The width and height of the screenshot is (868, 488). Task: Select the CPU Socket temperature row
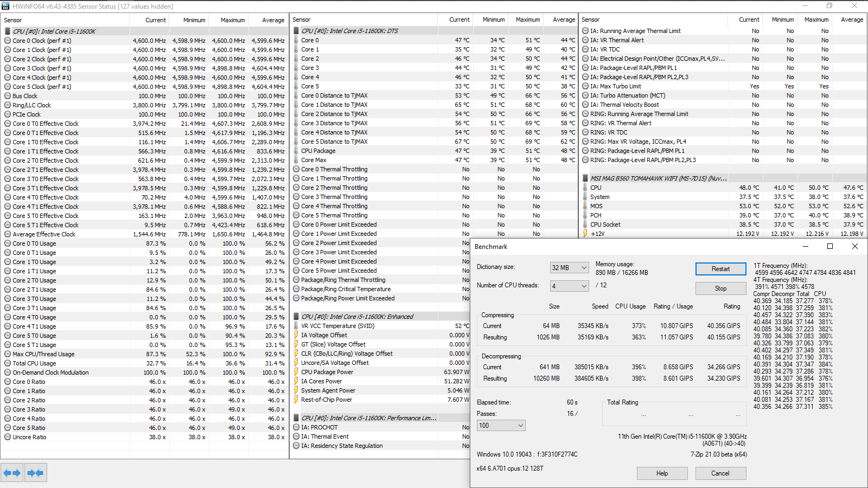coord(723,224)
